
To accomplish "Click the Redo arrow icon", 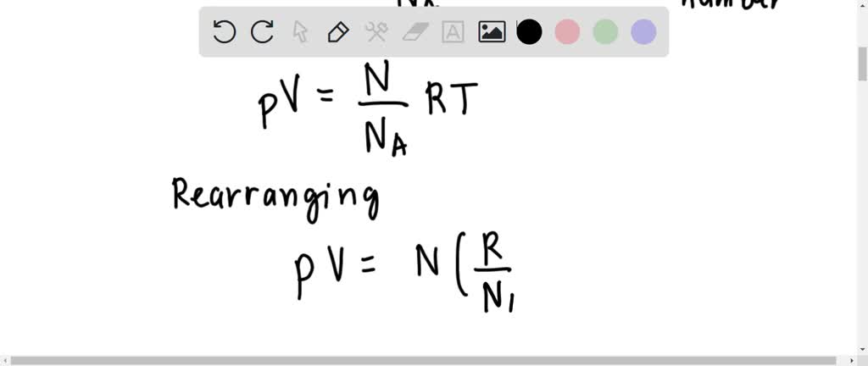I will pyautogui.click(x=263, y=32).
